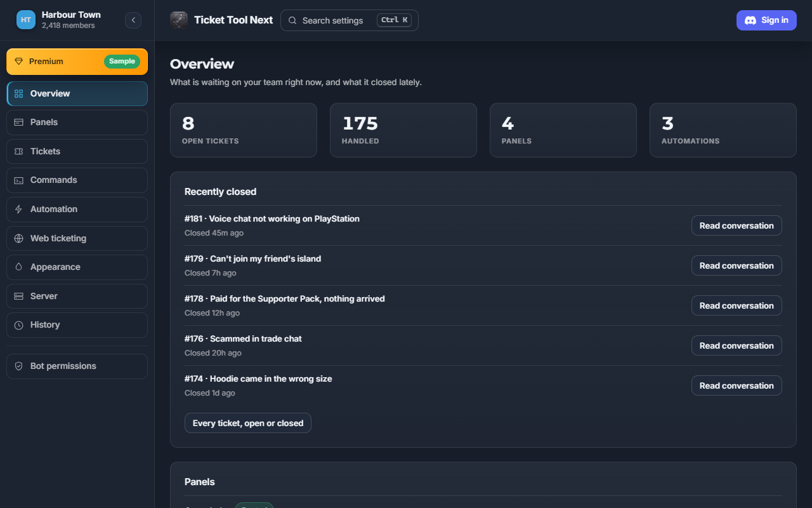812x508 pixels.
Task: Click the Appearance droplet icon
Action: [18, 267]
